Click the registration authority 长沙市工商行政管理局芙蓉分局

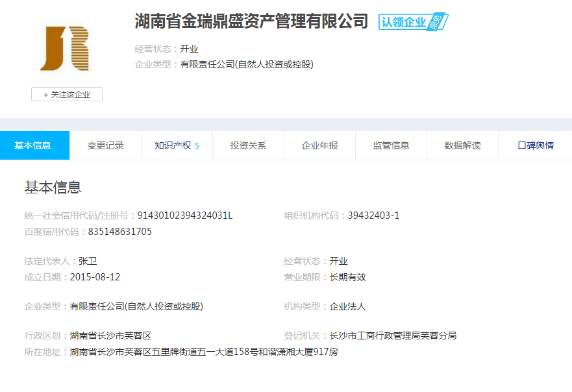393,336
